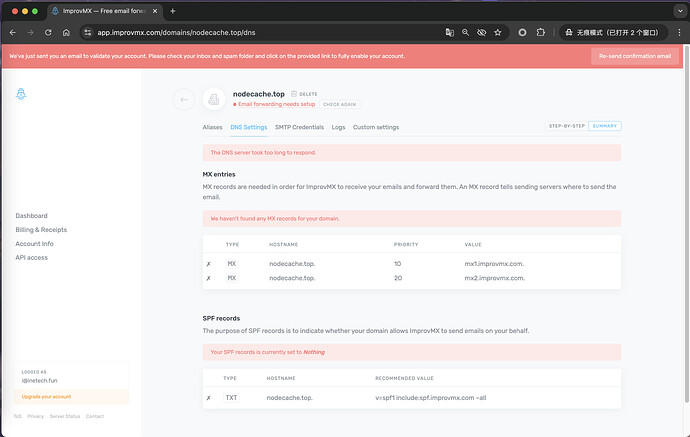Click the browser back arrow

[x=13, y=32]
